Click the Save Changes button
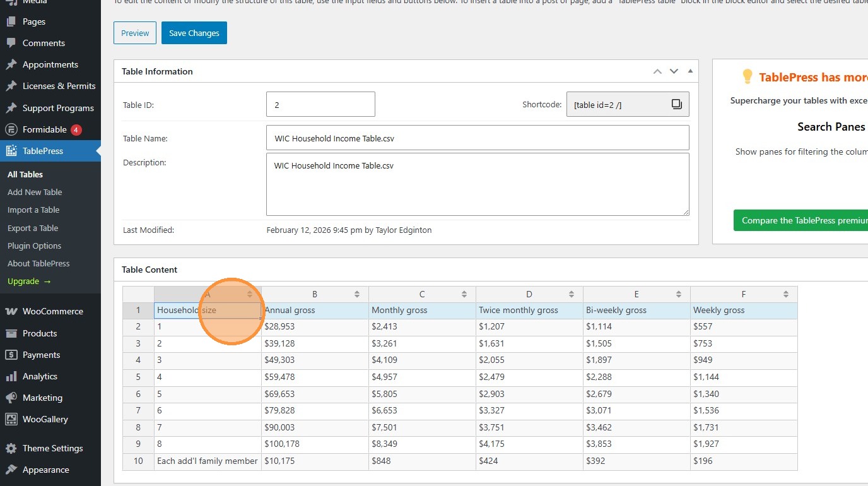The image size is (868, 486). (194, 33)
